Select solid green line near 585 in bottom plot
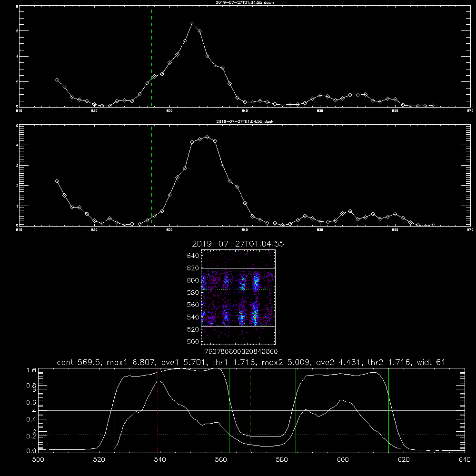Image resolution: width=476 pixels, height=476 pixels. (296, 410)
